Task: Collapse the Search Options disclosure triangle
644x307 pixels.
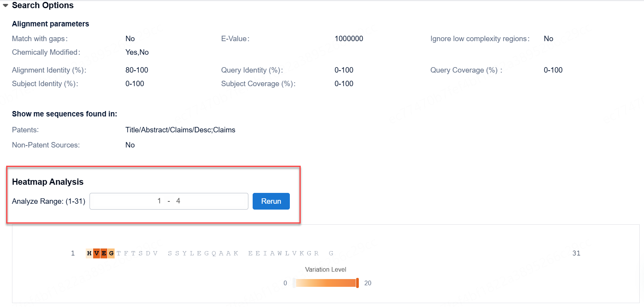Action: pyautogui.click(x=5, y=5)
